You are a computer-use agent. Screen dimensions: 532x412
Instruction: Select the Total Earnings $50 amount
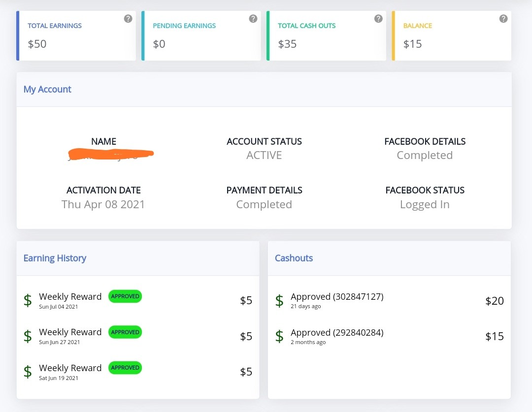click(37, 44)
